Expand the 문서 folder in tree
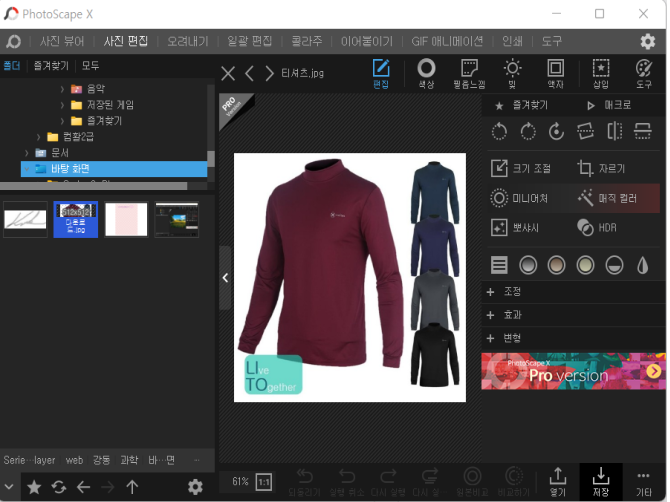The width and height of the screenshot is (670, 502). 28,152
